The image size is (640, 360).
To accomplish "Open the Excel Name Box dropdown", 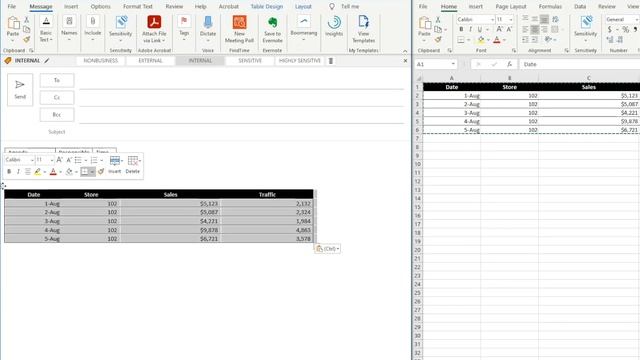I will (453, 64).
